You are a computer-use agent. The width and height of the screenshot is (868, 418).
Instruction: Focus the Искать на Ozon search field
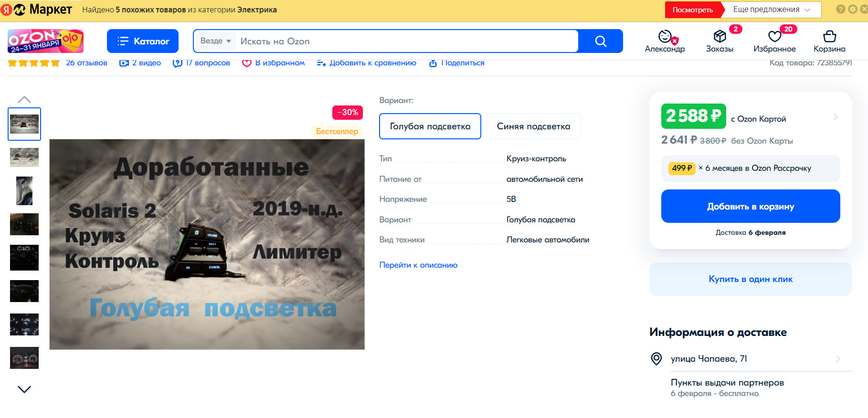[x=407, y=41]
